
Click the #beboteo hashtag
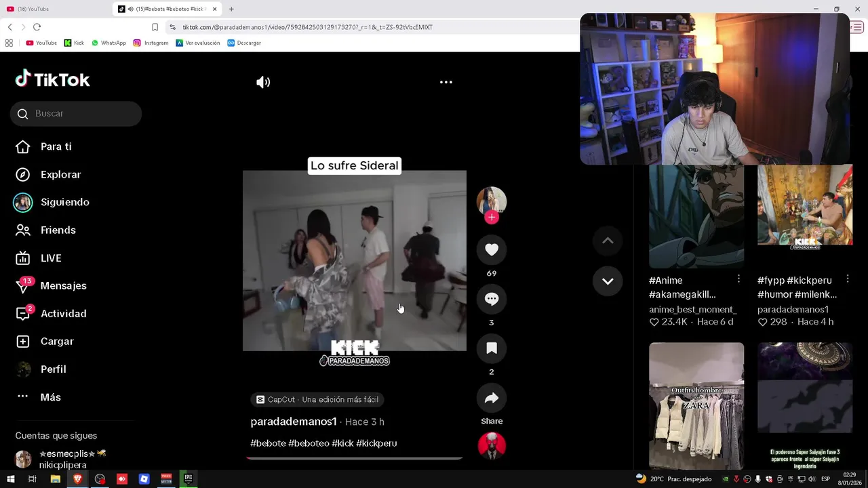309,443
